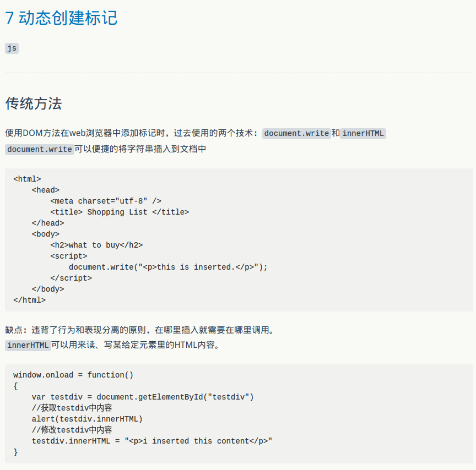
Task: Click 'document.write' before '可以便捷的将字符串'
Action: tap(40, 149)
